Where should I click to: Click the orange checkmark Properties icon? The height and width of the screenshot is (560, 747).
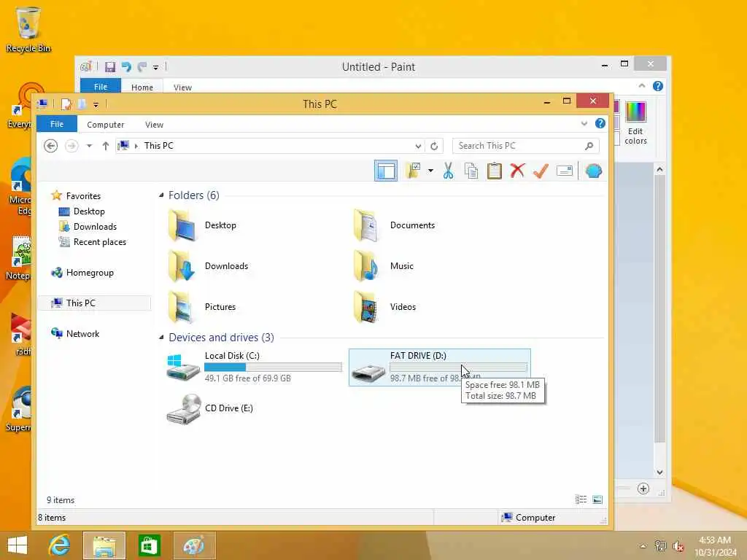coord(541,171)
